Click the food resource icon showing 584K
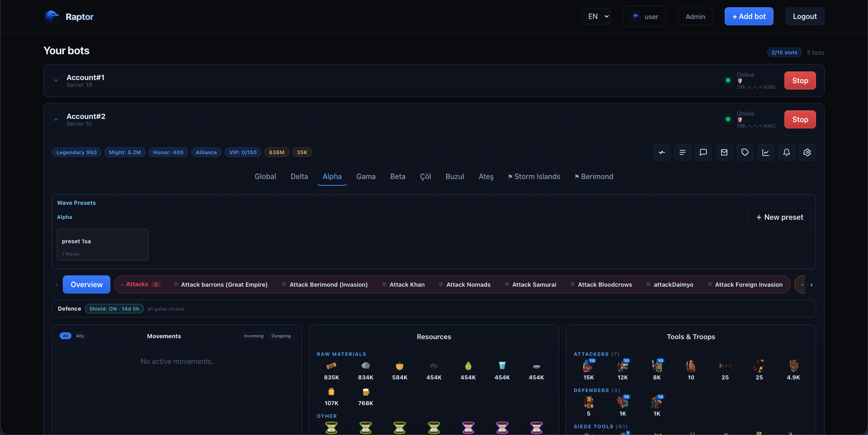 point(400,366)
